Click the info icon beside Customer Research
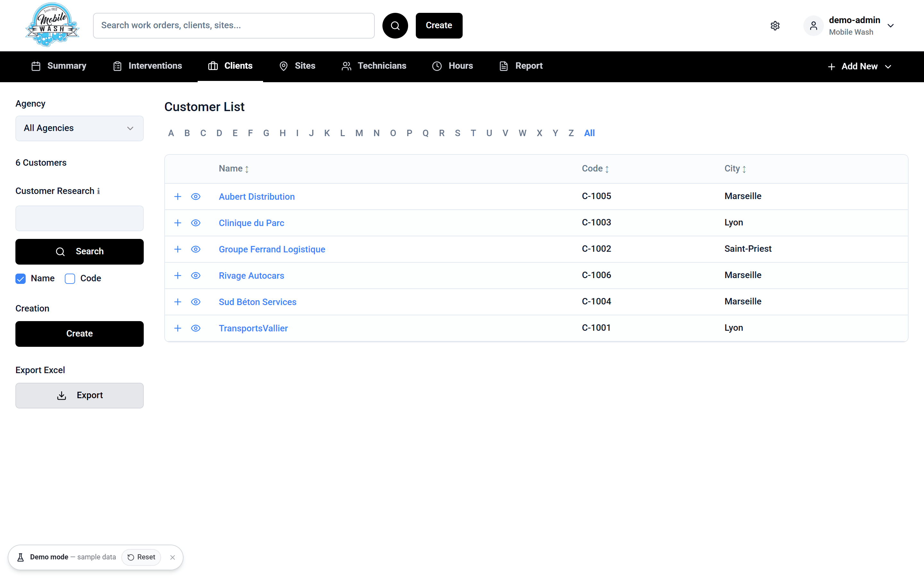The image size is (924, 578). click(98, 191)
